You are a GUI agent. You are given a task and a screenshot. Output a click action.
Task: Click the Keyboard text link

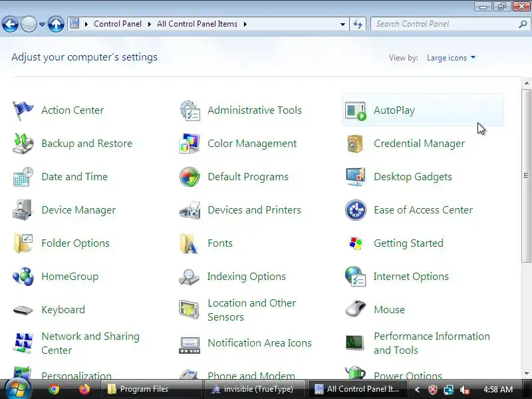pos(63,310)
